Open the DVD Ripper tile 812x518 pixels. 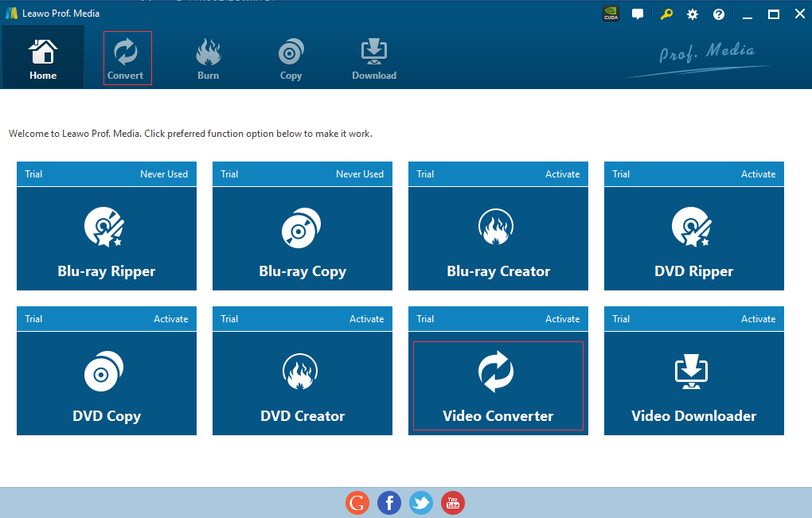point(694,239)
